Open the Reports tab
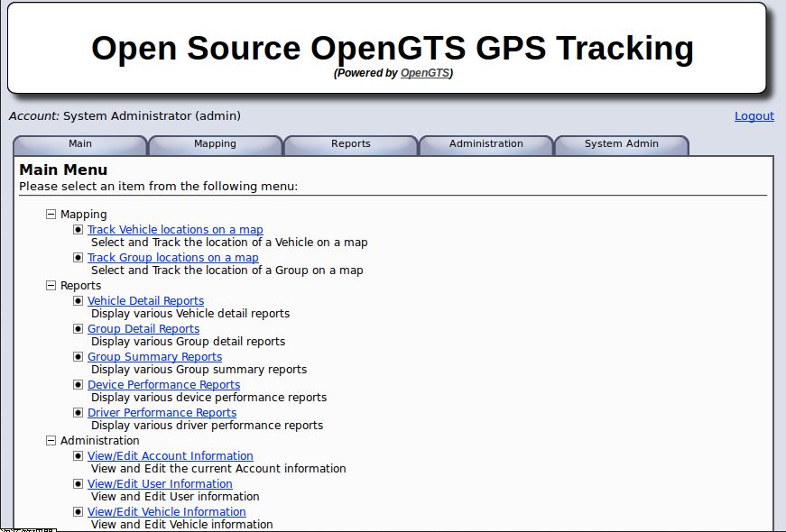The image size is (786, 532). 351,144
